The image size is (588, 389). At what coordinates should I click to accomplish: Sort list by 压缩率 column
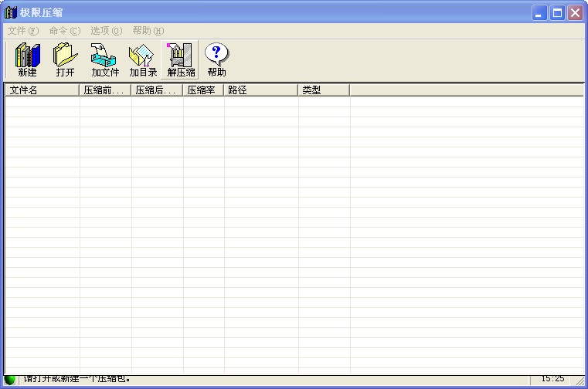tap(203, 90)
